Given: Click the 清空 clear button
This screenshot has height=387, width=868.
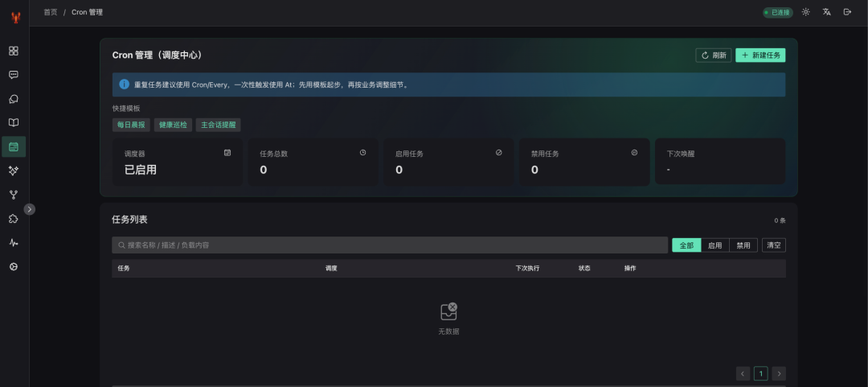Looking at the screenshot, I should coord(774,245).
